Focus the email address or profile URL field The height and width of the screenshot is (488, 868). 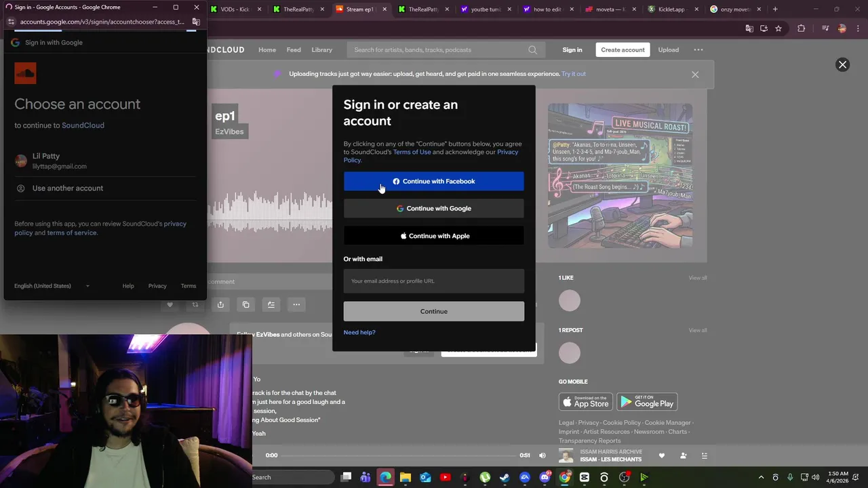[433, 281]
